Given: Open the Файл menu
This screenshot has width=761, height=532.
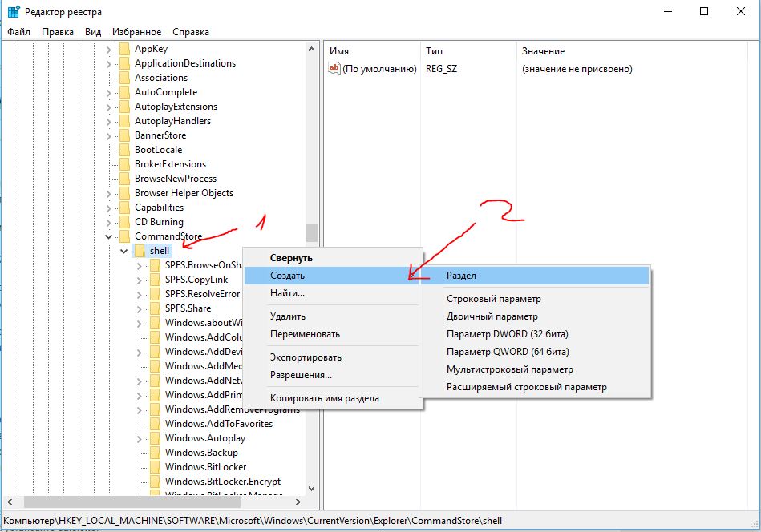Looking at the screenshot, I should click(x=19, y=32).
